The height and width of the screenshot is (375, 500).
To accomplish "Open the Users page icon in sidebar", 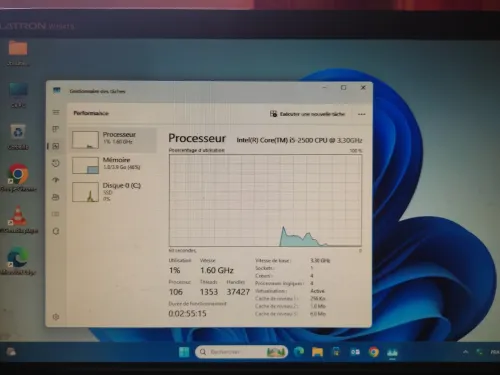I will click(x=56, y=197).
